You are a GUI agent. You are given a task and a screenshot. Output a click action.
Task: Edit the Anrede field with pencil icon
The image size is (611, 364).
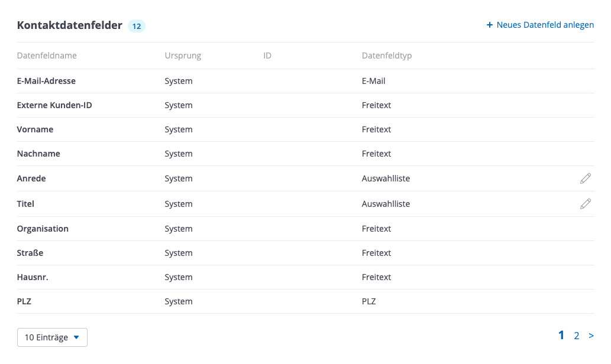click(x=585, y=178)
